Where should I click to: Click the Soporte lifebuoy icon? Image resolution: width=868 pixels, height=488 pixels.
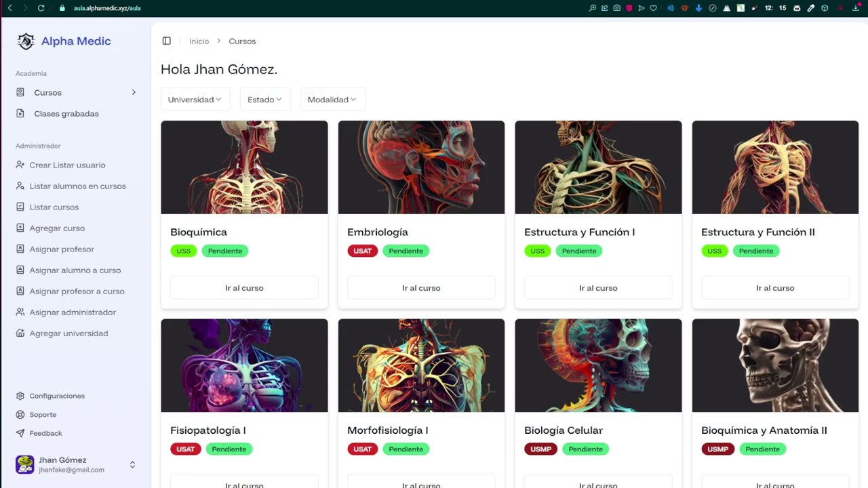click(20, 414)
